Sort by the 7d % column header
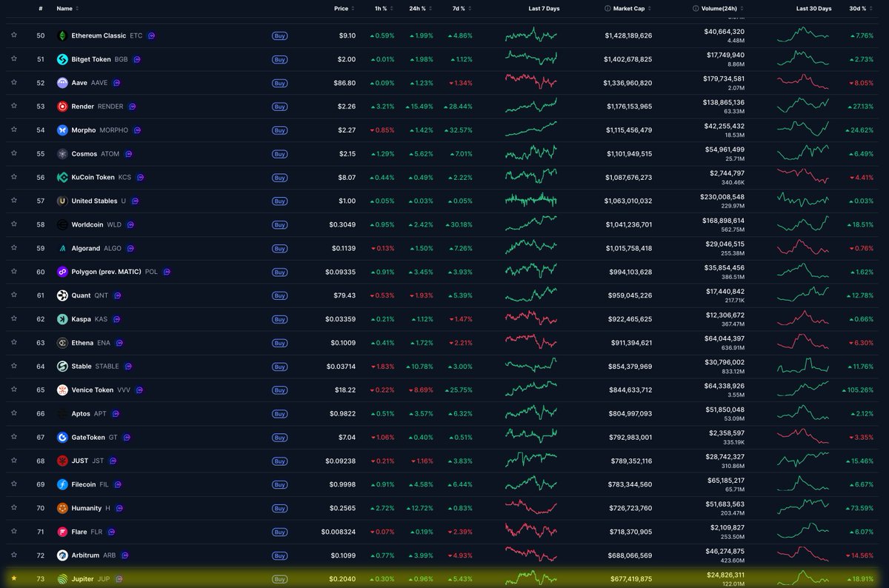The image size is (889, 588). coord(461,8)
